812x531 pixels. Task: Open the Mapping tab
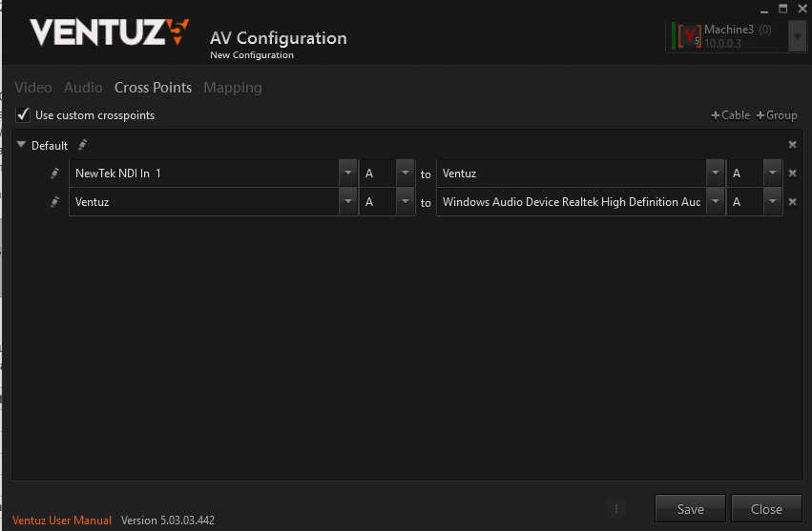232,88
